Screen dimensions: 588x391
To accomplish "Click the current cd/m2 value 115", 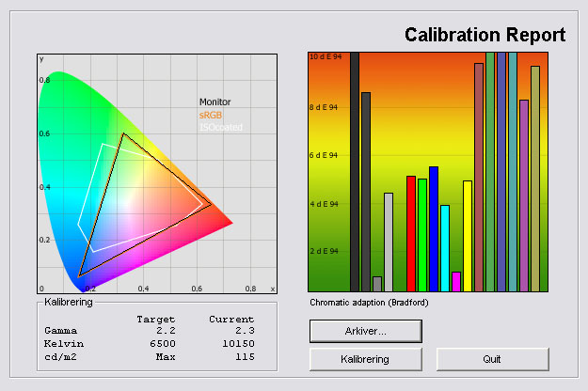I will tap(245, 357).
